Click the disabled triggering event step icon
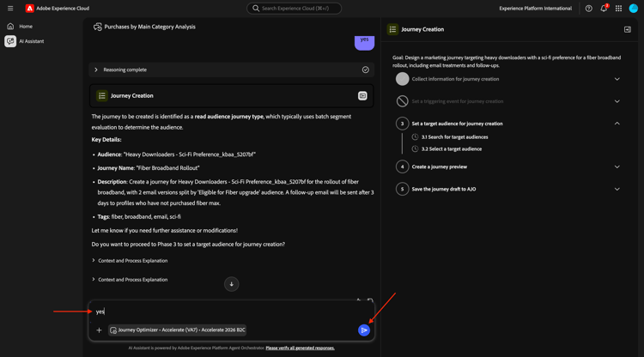Screen dimensions: 644x357 click(x=402, y=101)
